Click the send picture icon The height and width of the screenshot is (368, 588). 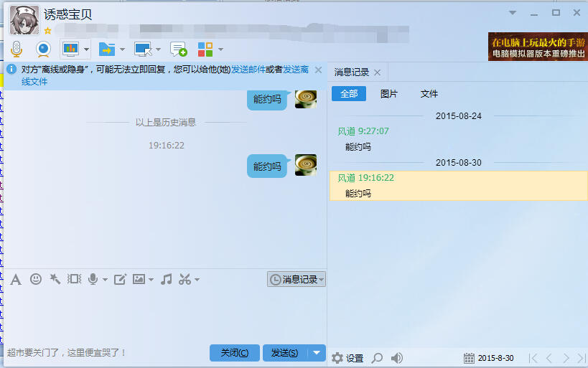tap(139, 279)
